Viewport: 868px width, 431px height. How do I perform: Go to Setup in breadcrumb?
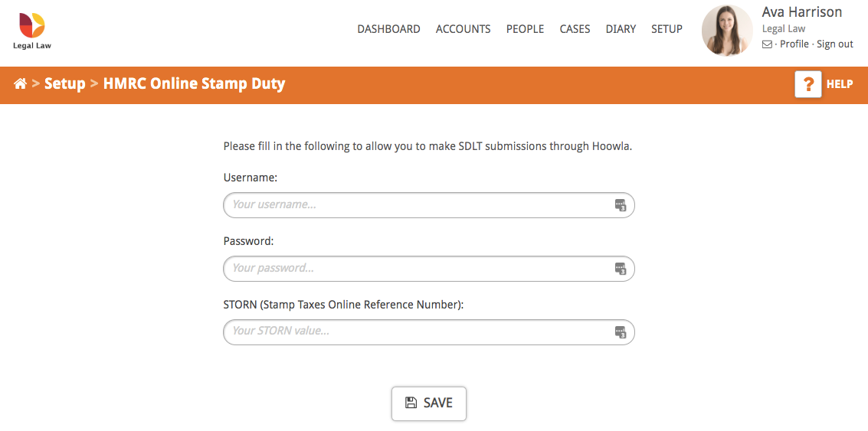click(x=65, y=84)
